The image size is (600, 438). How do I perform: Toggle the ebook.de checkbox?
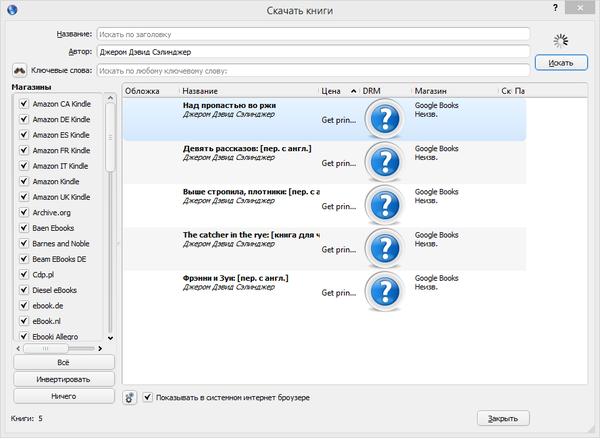(24, 305)
